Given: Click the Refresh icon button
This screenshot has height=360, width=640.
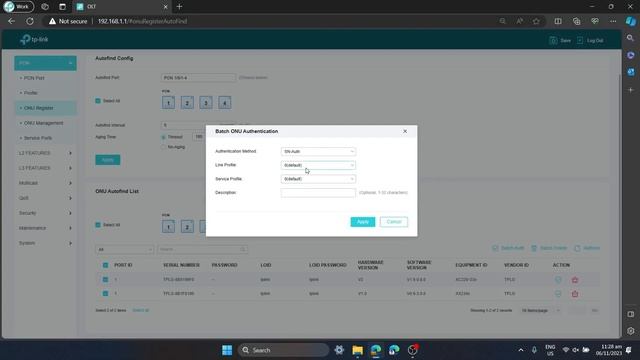Looking at the screenshot, I should (x=587, y=248).
